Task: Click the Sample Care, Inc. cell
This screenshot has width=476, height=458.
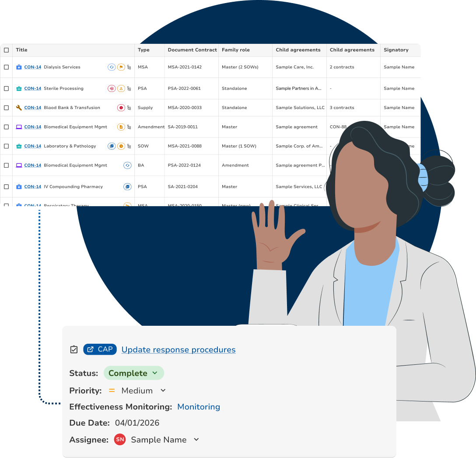Action: [294, 67]
